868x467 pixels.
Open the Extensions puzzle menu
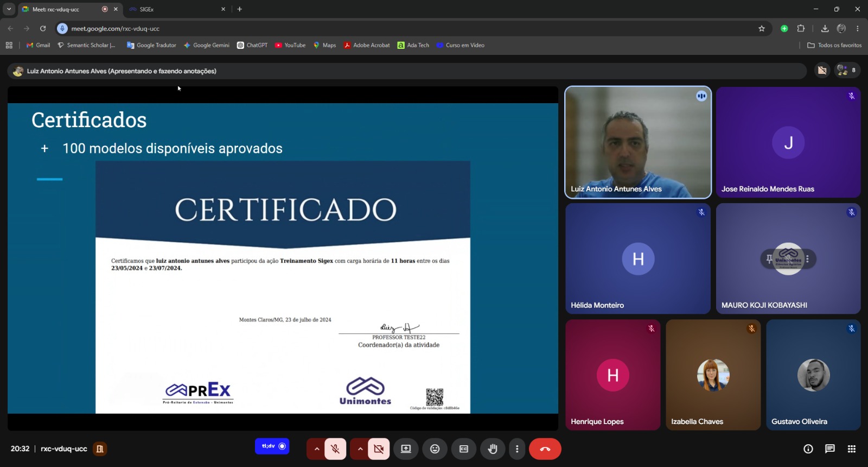801,29
